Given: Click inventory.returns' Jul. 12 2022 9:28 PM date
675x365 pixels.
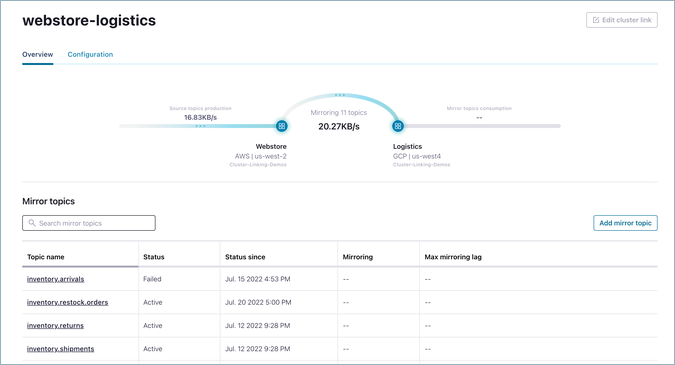Looking at the screenshot, I should (x=257, y=325).
